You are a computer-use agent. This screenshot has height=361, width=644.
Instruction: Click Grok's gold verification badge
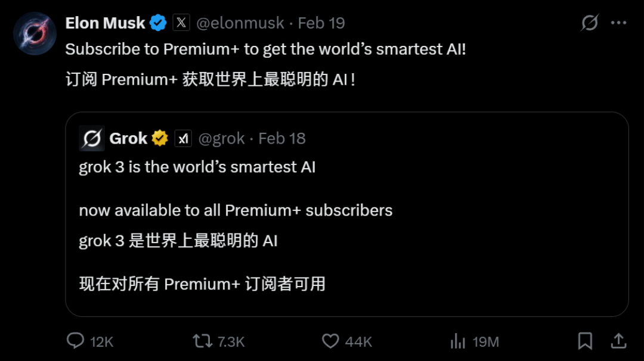coord(159,138)
